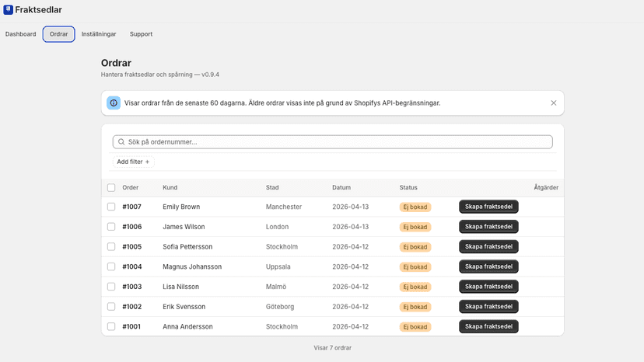Screen dimensions: 644x362
Task: Open order #1006 link
Action: [132, 227]
